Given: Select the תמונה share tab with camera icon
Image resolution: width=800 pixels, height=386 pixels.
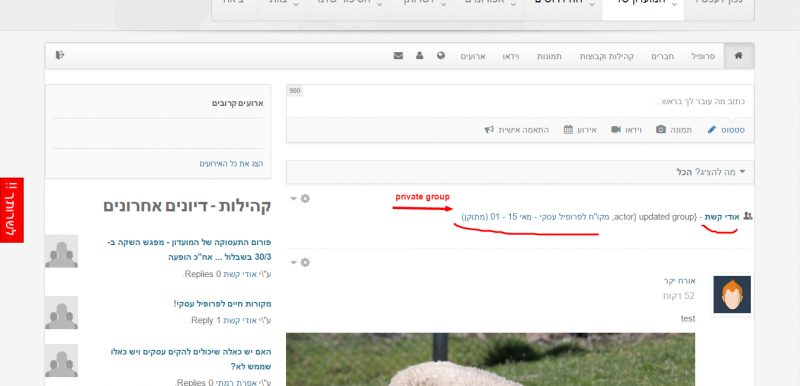Looking at the screenshot, I should click(x=674, y=130).
